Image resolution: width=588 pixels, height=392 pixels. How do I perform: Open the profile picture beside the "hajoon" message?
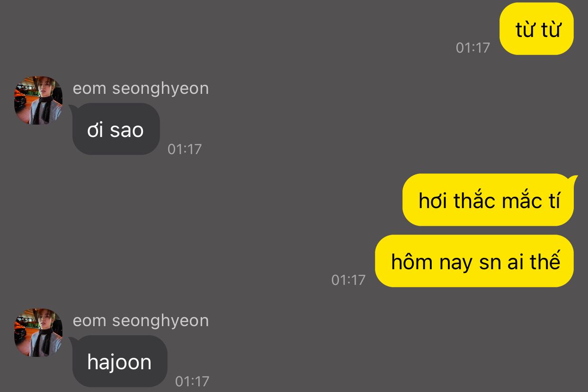(38, 333)
